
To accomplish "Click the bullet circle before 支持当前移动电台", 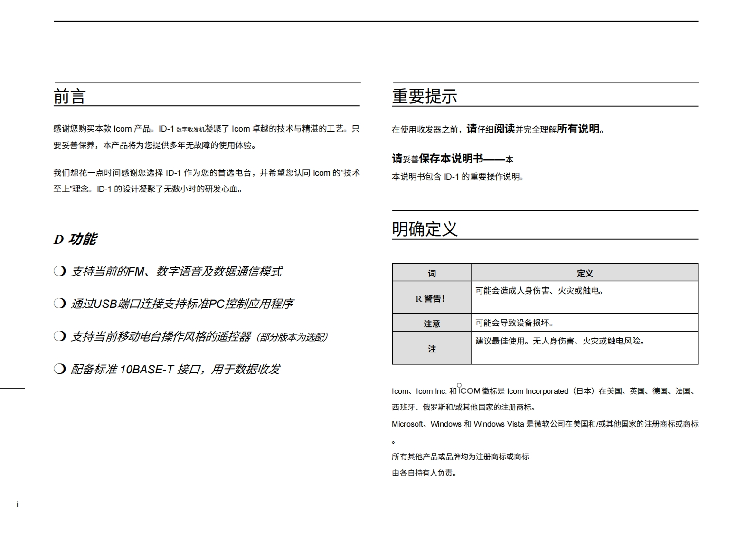I will [x=59, y=336].
